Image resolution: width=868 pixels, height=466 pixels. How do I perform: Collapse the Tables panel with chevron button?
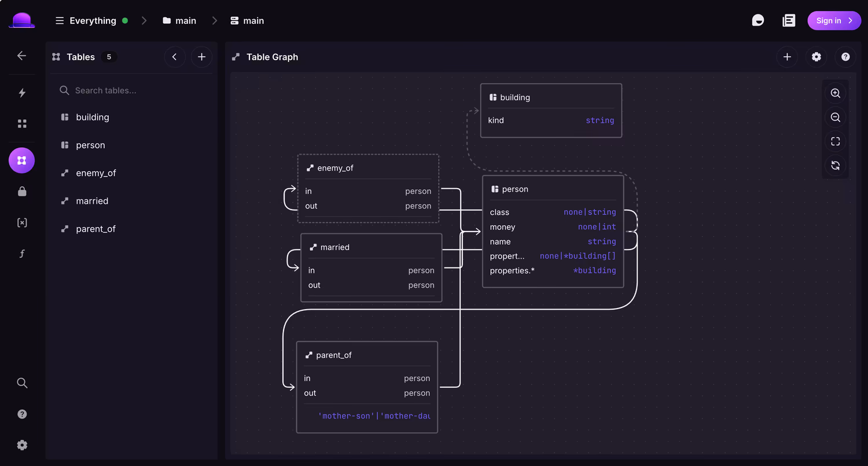[x=175, y=57]
